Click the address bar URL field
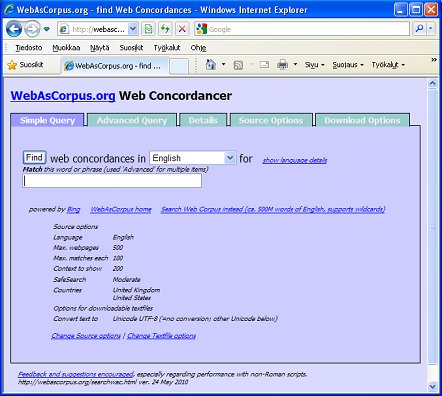This screenshot has width=442, height=396. 98,29
